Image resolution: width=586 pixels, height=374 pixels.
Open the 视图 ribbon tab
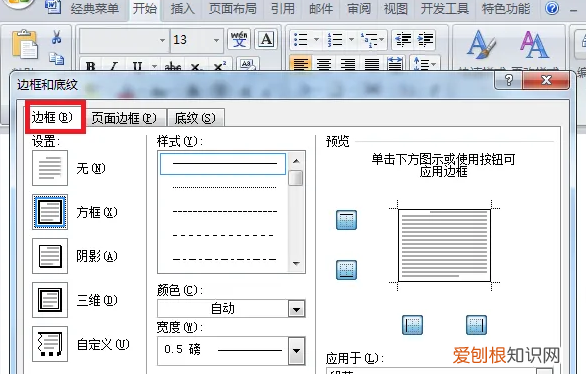(x=395, y=9)
